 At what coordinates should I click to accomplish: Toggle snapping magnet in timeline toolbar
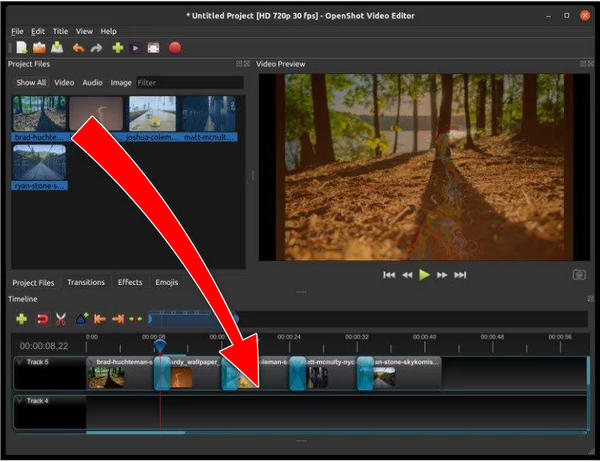(x=42, y=319)
